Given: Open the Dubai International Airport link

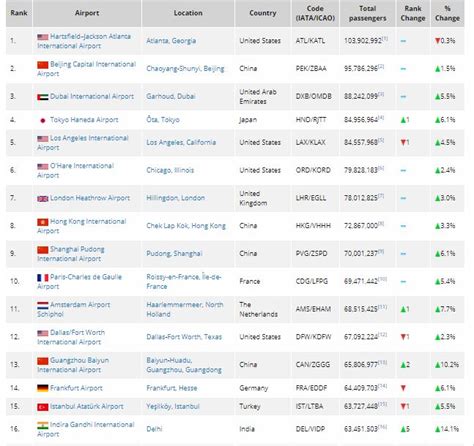Looking at the screenshot, I should [x=92, y=97].
